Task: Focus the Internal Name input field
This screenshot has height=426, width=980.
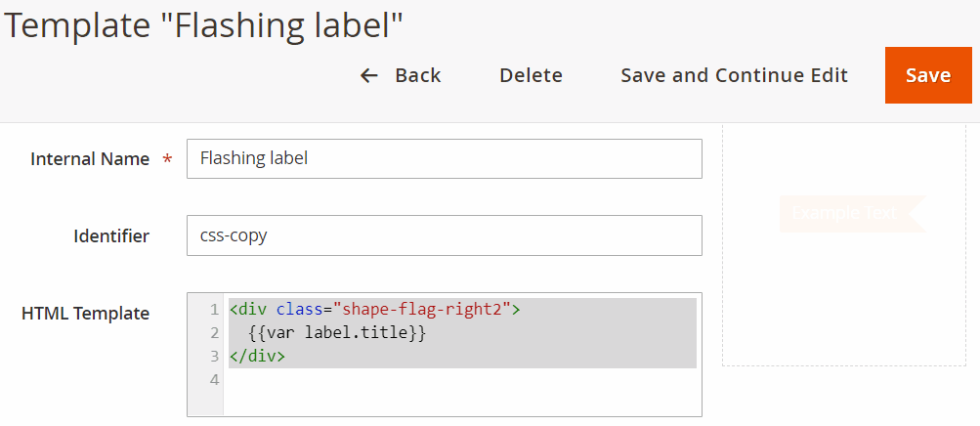Action: point(444,158)
